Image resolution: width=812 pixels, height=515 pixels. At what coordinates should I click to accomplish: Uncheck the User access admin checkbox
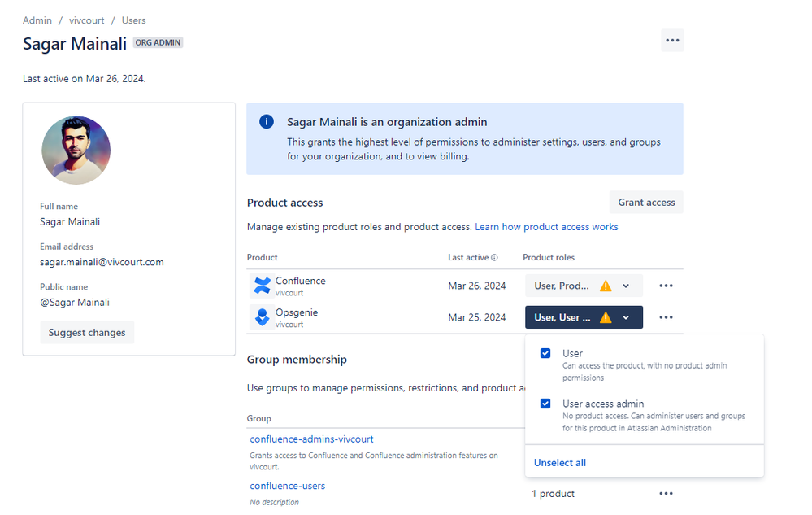pos(545,404)
